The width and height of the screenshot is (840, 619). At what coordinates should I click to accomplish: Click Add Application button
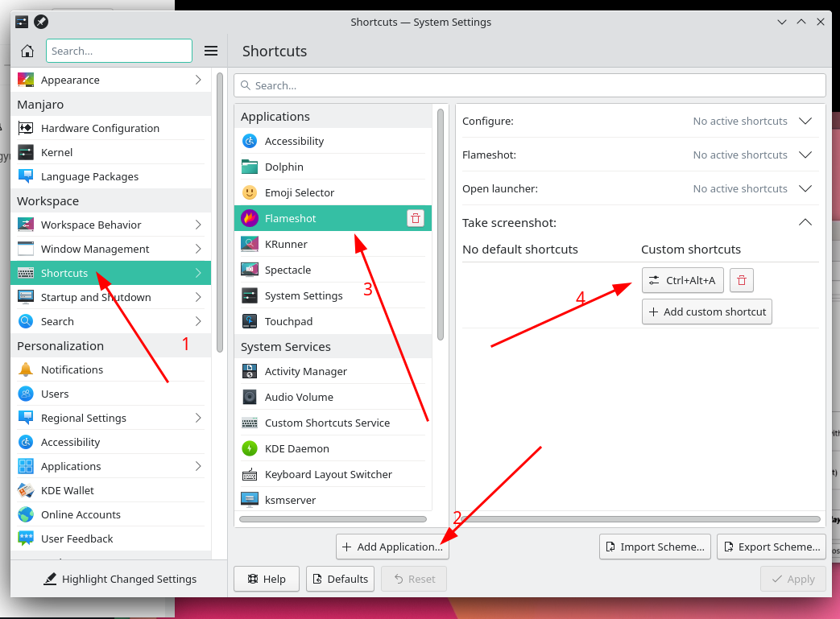click(x=392, y=547)
